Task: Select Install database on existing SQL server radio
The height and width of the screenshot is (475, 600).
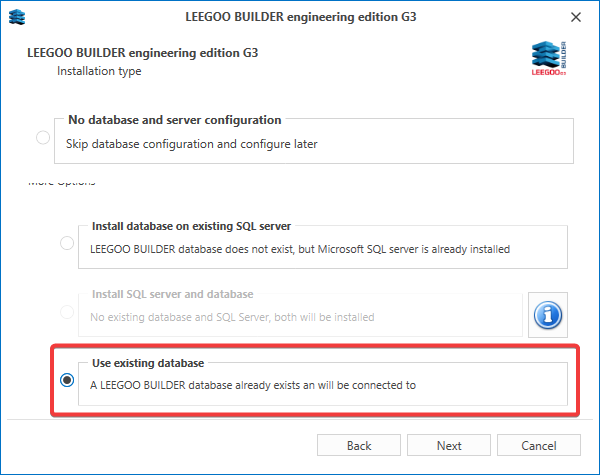Action: (67, 243)
